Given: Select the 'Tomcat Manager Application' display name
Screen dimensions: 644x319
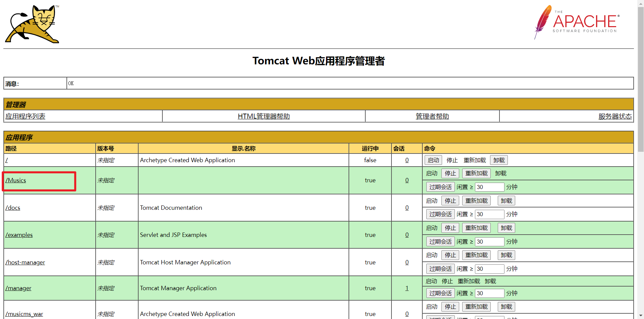Looking at the screenshot, I should click(178, 288).
